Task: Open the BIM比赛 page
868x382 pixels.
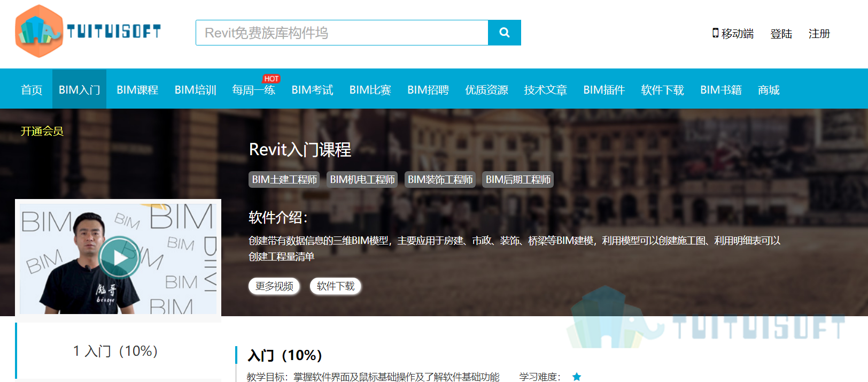Action: 370,90
